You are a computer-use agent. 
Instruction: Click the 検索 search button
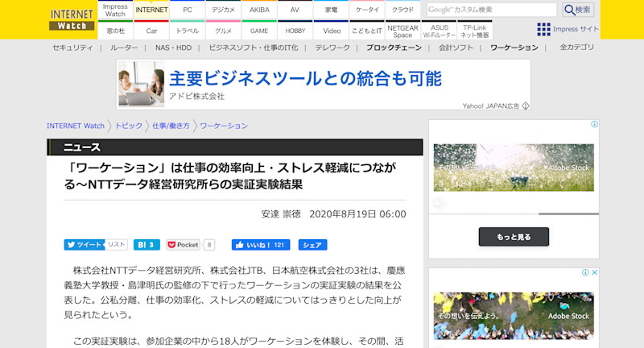click(x=578, y=10)
